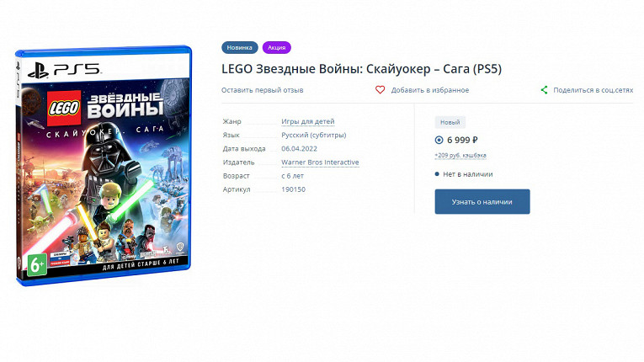Click the 'Русский (субтитры)' language link
Viewport: 644px width, 362px height.
pos(313,135)
